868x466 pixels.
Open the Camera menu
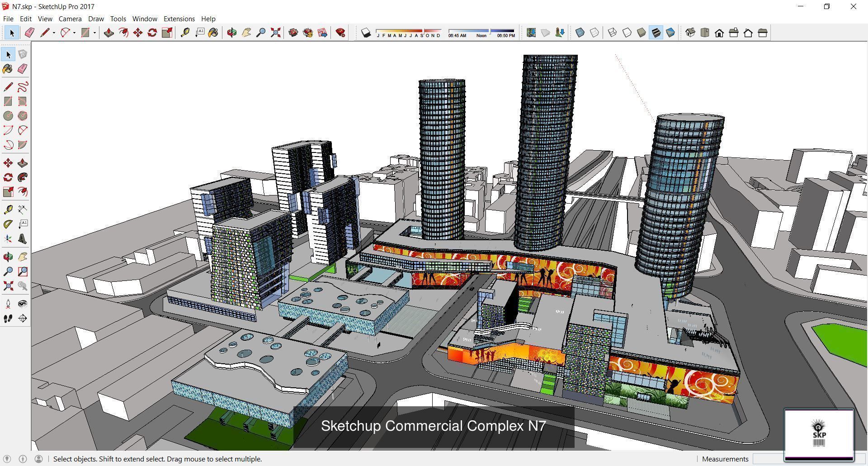point(70,19)
